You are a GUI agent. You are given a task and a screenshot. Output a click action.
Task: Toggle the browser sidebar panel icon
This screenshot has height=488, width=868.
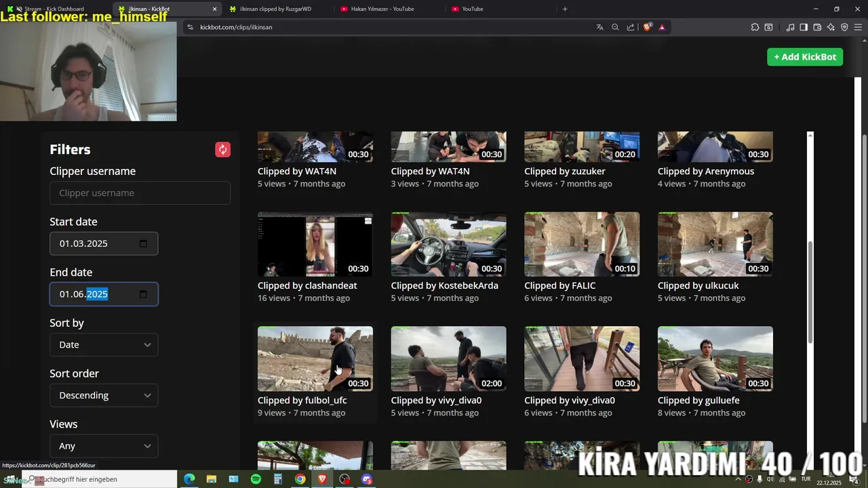point(804,27)
